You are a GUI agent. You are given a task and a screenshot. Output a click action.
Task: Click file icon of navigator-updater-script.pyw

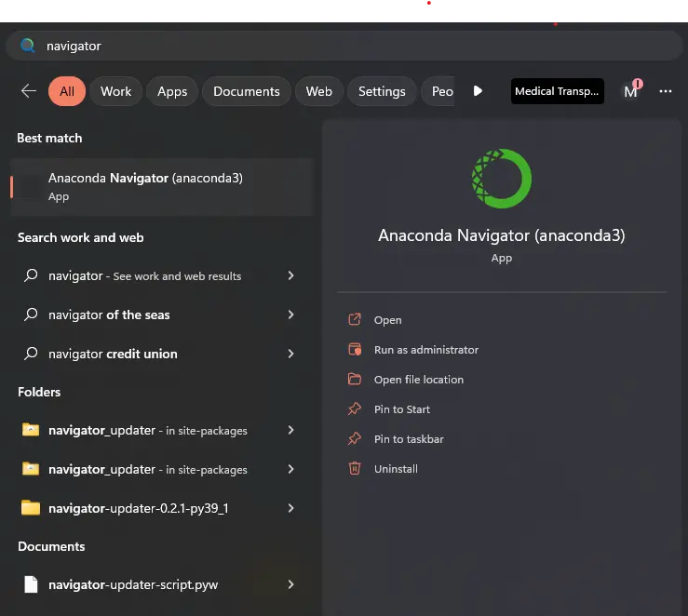click(x=31, y=584)
